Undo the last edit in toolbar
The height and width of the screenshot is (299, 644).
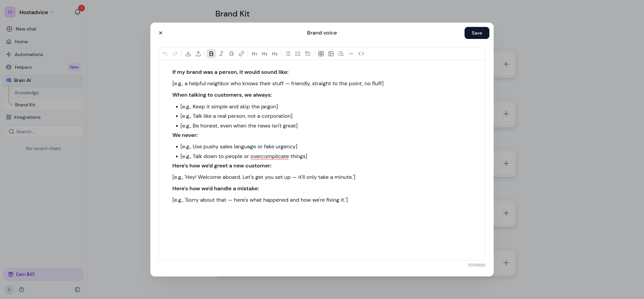[x=165, y=54]
